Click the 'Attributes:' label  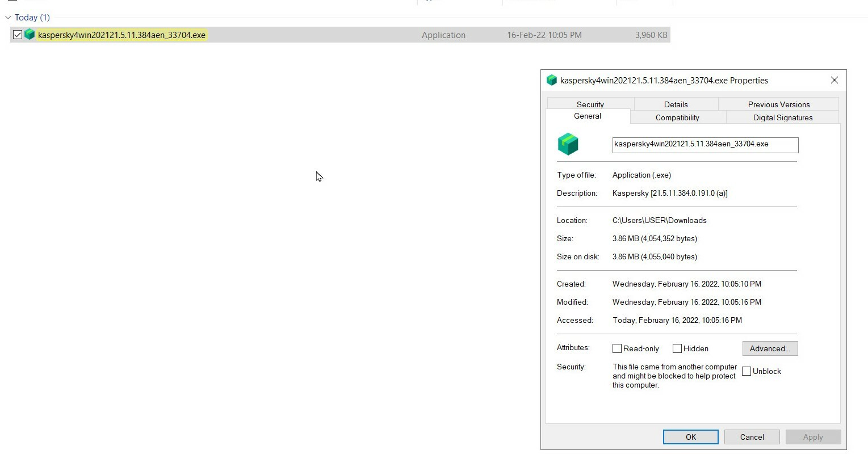[x=573, y=348]
